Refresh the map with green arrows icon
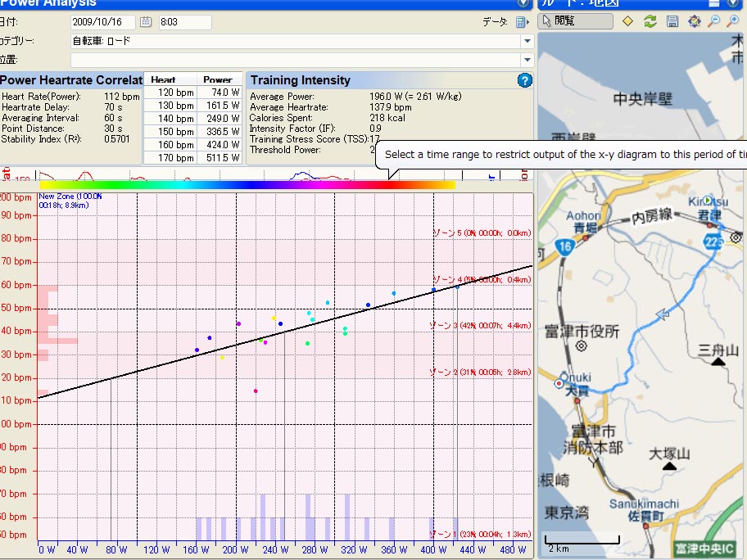Viewport: 747px width, 560px height. tap(650, 21)
